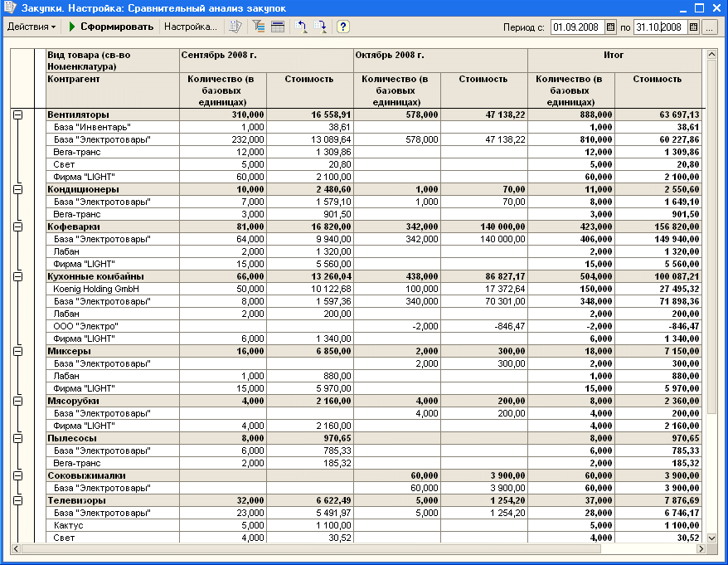
Task: Collapse the Соковыжималки group
Action: (x=17, y=475)
